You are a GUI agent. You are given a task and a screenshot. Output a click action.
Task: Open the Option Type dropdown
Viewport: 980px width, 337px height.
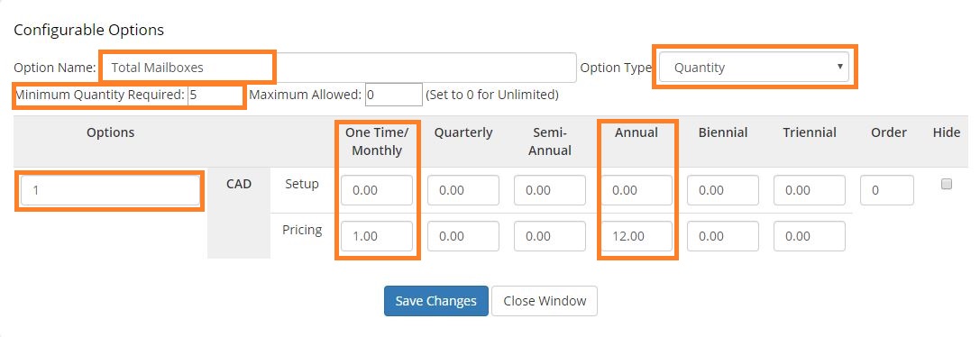[754, 68]
